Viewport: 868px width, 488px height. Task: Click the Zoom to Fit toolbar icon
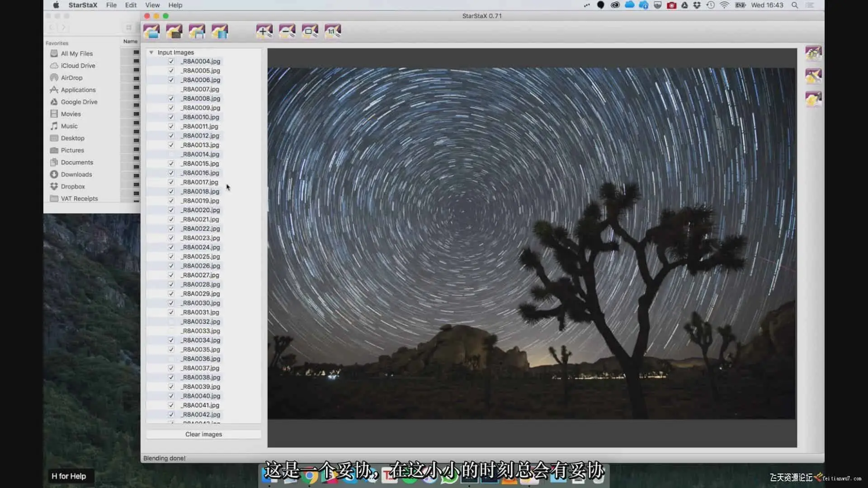tap(310, 31)
